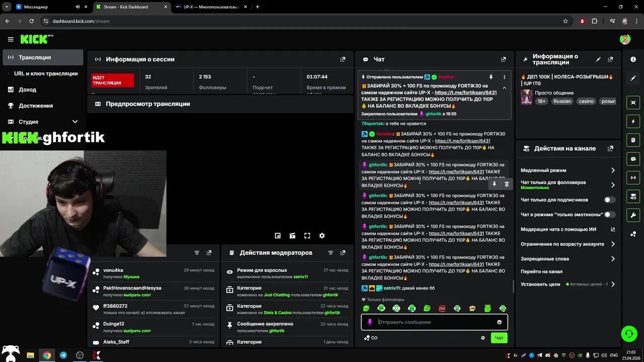
Task: Click Перейти на канал
Action: click(541, 271)
